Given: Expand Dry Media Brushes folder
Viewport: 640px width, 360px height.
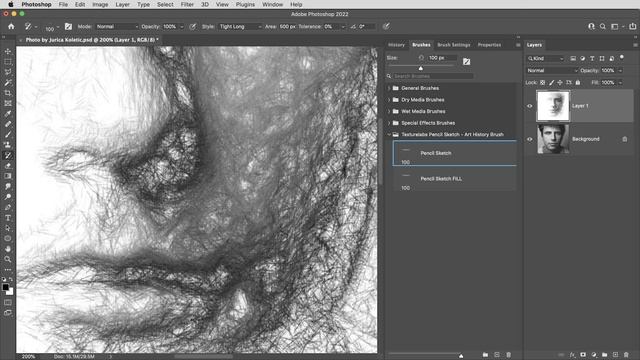Looking at the screenshot, I should [389, 100].
